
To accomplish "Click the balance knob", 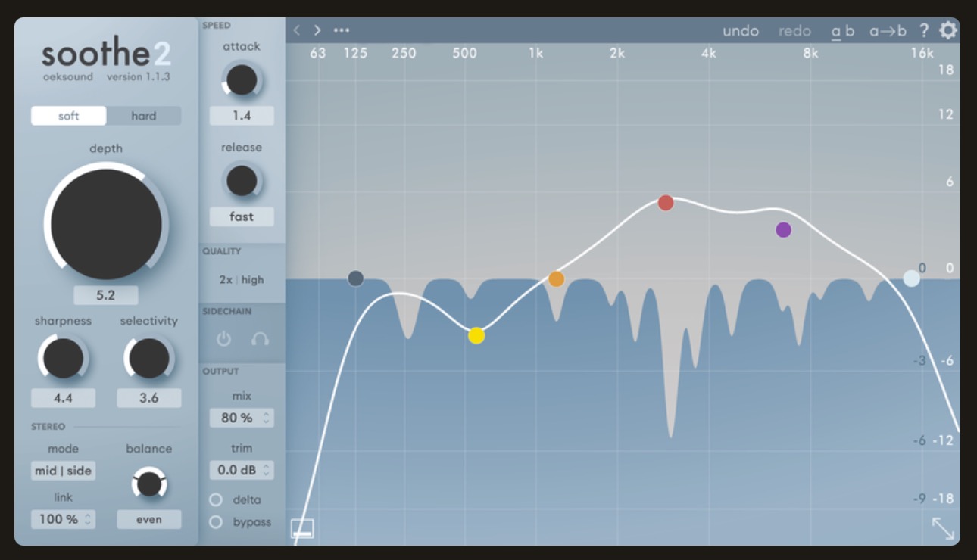I will pyautogui.click(x=149, y=484).
